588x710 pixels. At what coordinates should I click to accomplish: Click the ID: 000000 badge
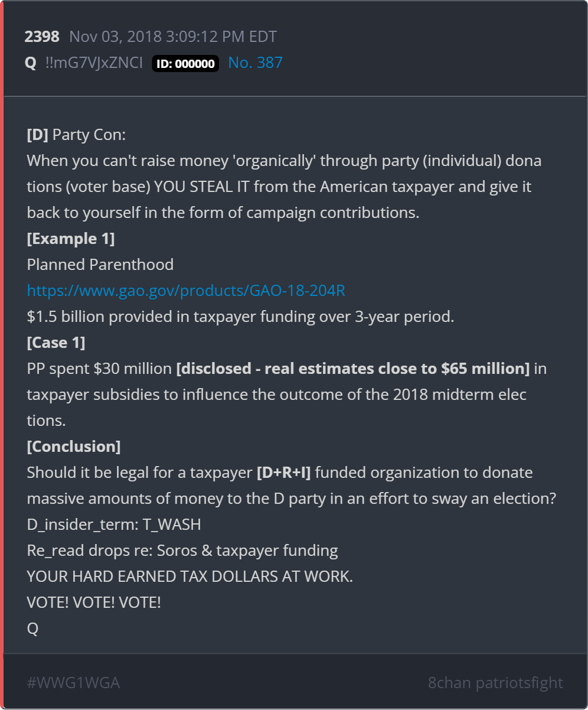pos(185,63)
